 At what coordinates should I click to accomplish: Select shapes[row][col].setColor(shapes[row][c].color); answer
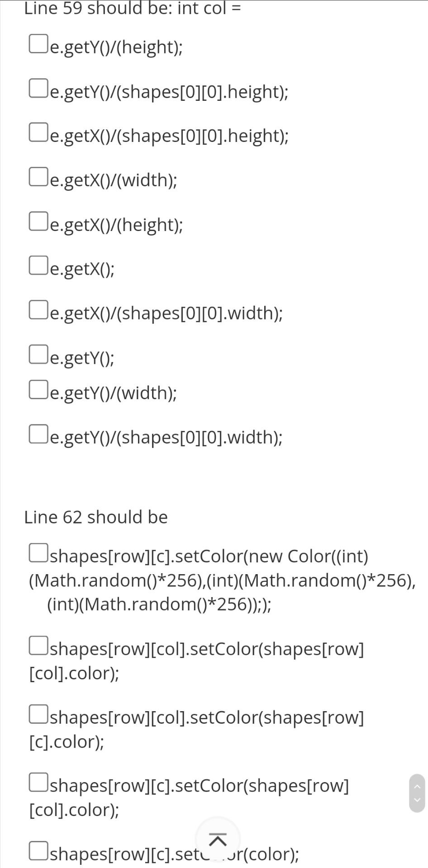tap(39, 713)
